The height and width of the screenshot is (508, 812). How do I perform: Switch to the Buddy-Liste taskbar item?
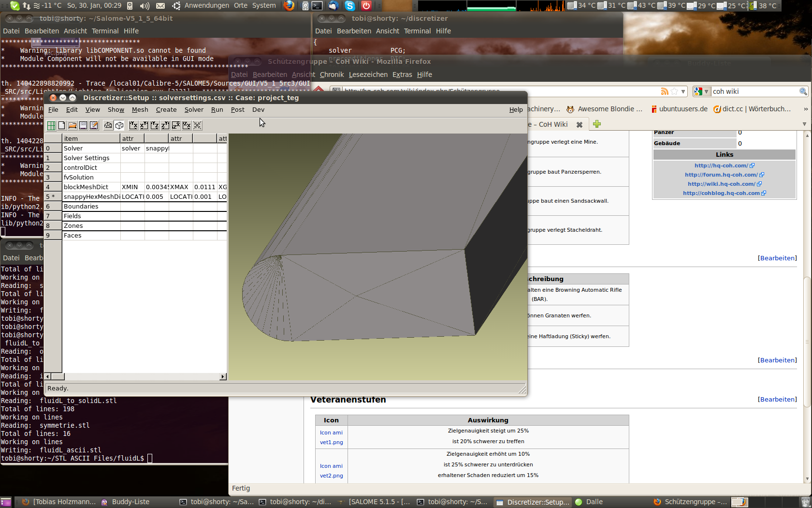pos(126,502)
